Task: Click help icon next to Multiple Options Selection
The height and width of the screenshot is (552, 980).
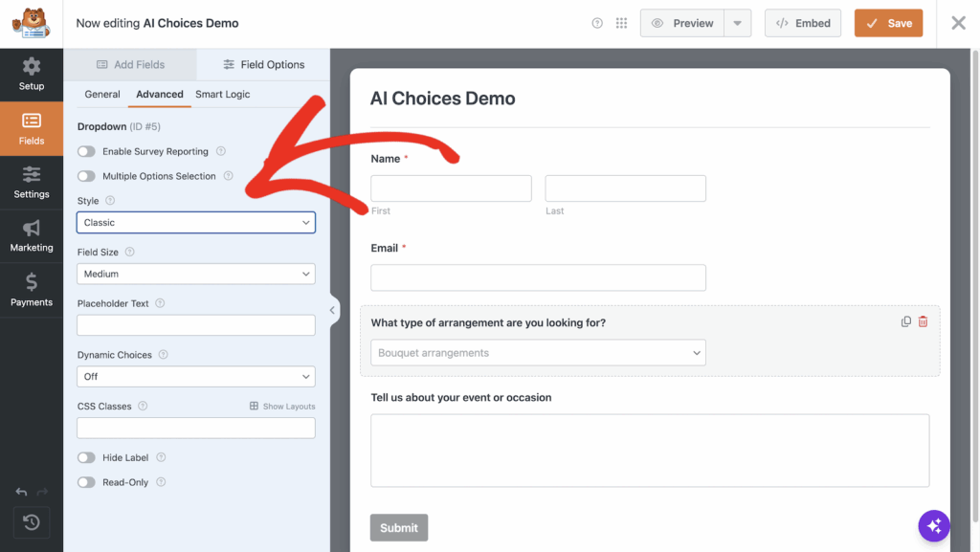Action: 228,176
